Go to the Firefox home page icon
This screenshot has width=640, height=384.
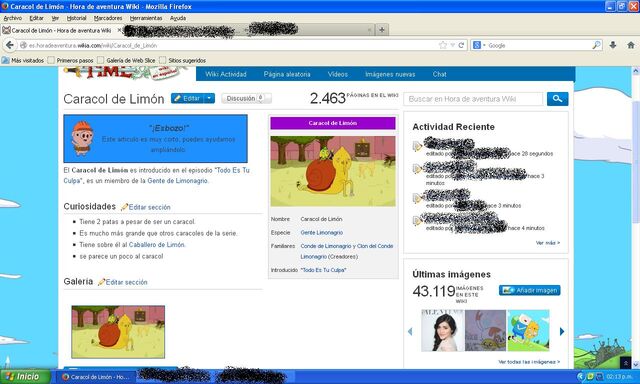[631, 45]
